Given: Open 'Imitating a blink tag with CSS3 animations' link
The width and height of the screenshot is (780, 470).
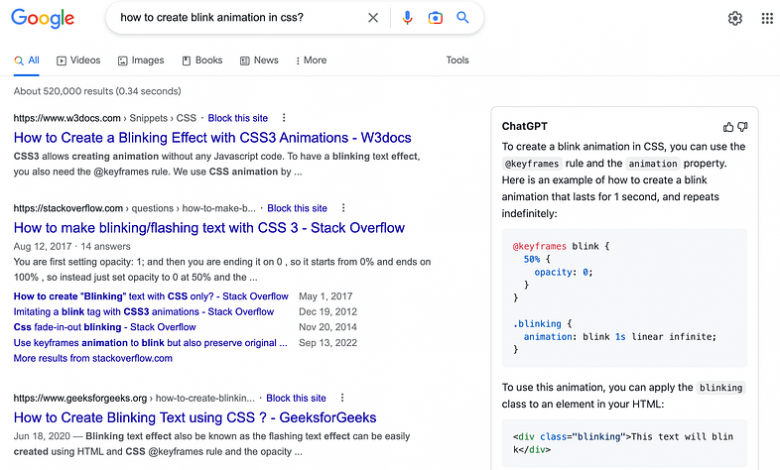Looking at the screenshot, I should (144, 312).
